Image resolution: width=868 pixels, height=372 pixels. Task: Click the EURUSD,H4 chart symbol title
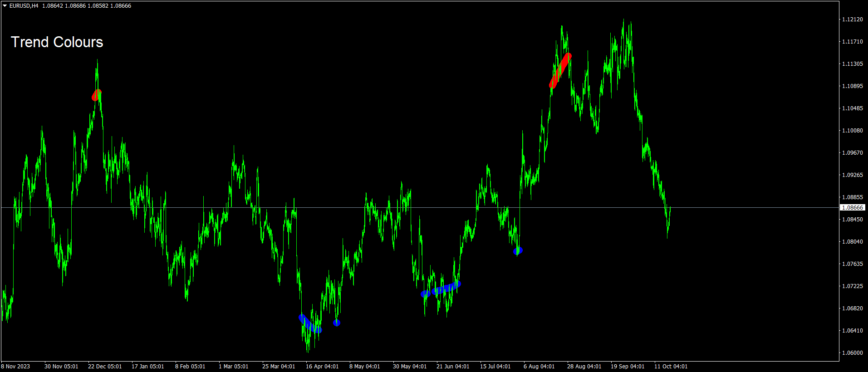[x=24, y=6]
